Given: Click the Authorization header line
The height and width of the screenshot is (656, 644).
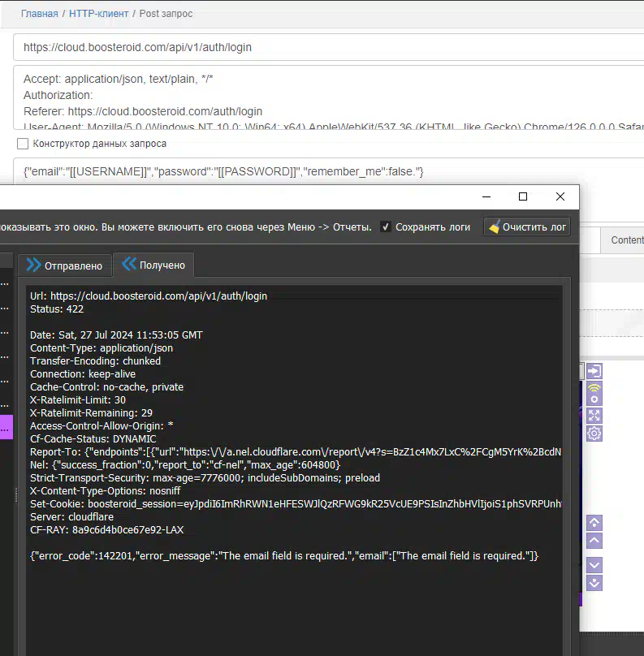Looking at the screenshot, I should [58, 95].
